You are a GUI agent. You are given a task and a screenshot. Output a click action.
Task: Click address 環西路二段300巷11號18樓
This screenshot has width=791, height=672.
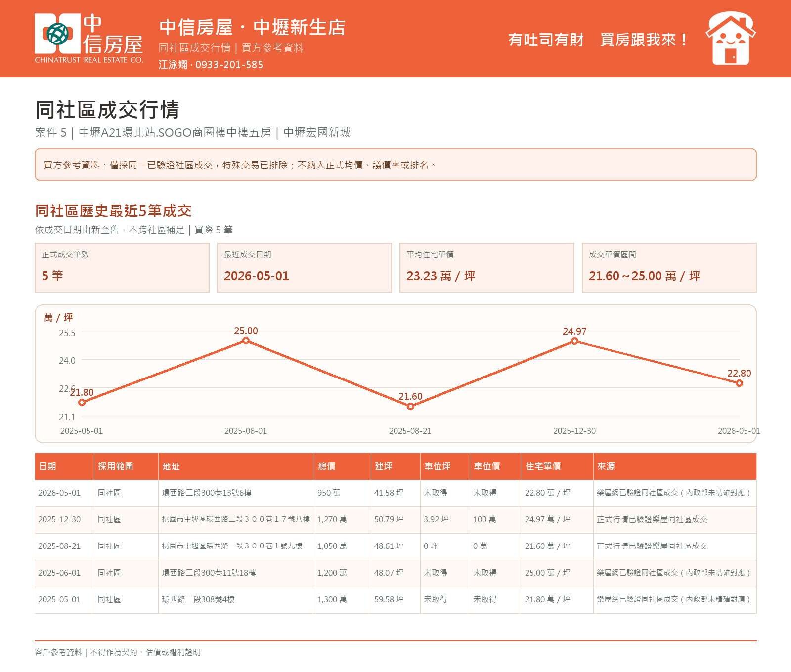coord(209,573)
